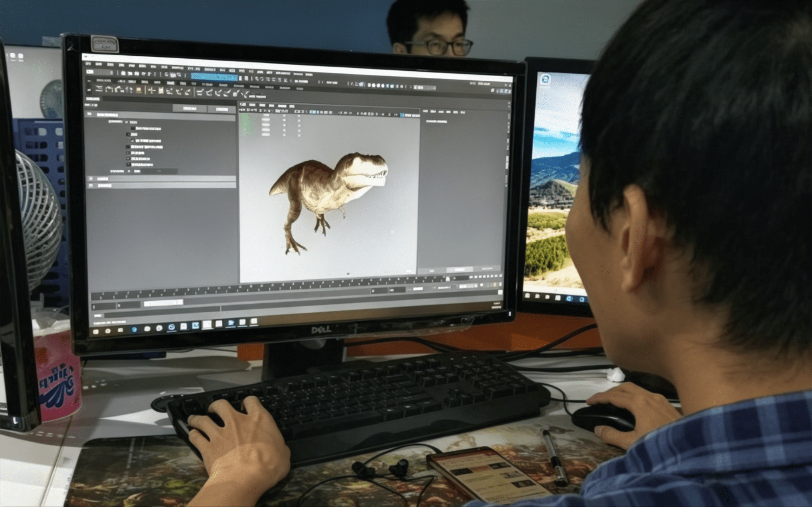Image resolution: width=812 pixels, height=507 pixels.
Task: Open the first (File) menu in Maya's menu bar
Action: tap(88, 64)
